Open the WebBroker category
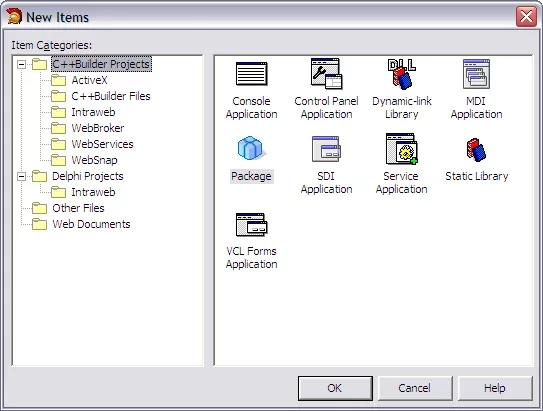The image size is (543, 411). point(98,128)
